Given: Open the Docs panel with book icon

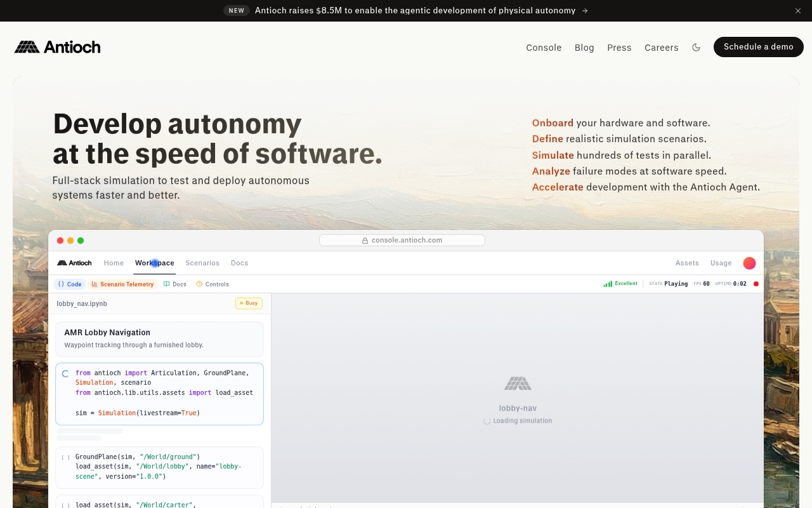Looking at the screenshot, I should tap(175, 284).
